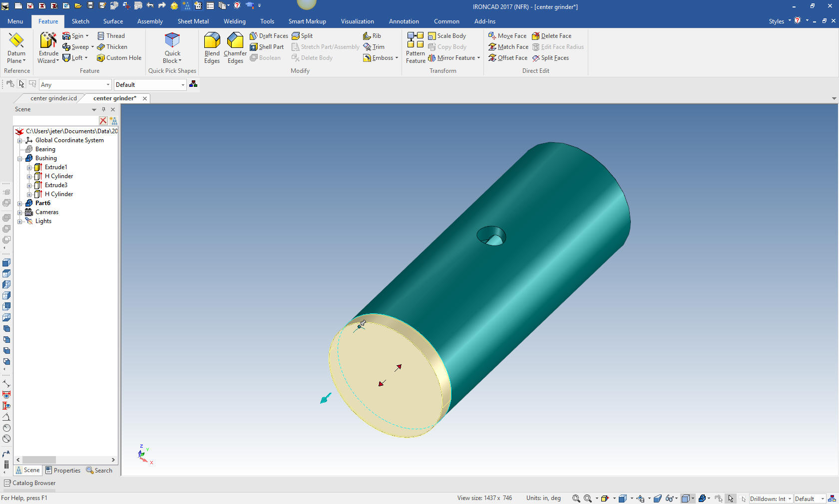
Task: Click the Move Face tool
Action: pyautogui.click(x=507, y=36)
